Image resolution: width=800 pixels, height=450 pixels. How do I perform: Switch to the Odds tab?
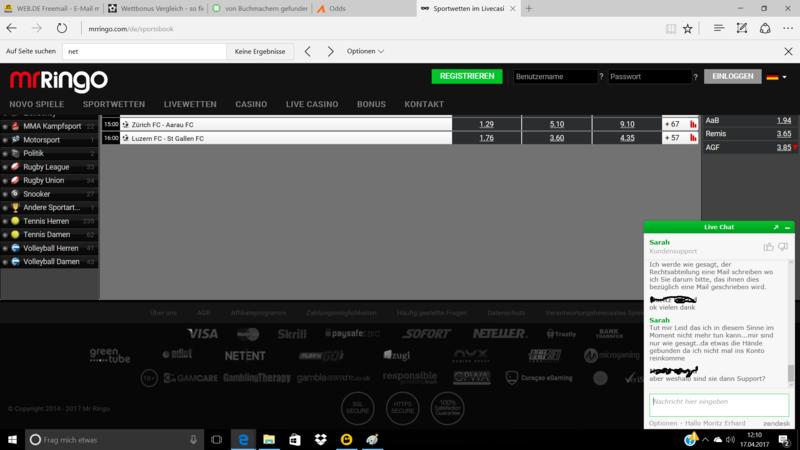click(x=364, y=9)
